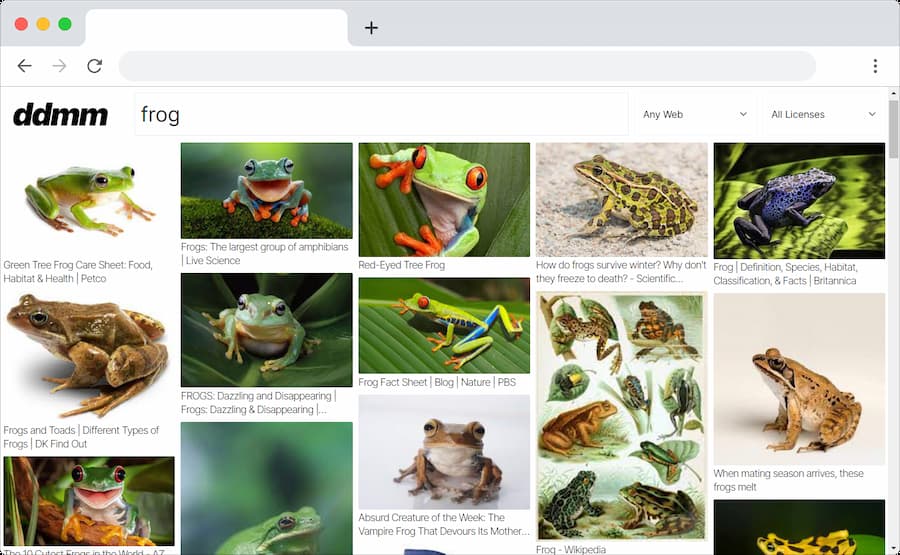Open the All Licenses dropdown
900x555 pixels.
(x=822, y=115)
